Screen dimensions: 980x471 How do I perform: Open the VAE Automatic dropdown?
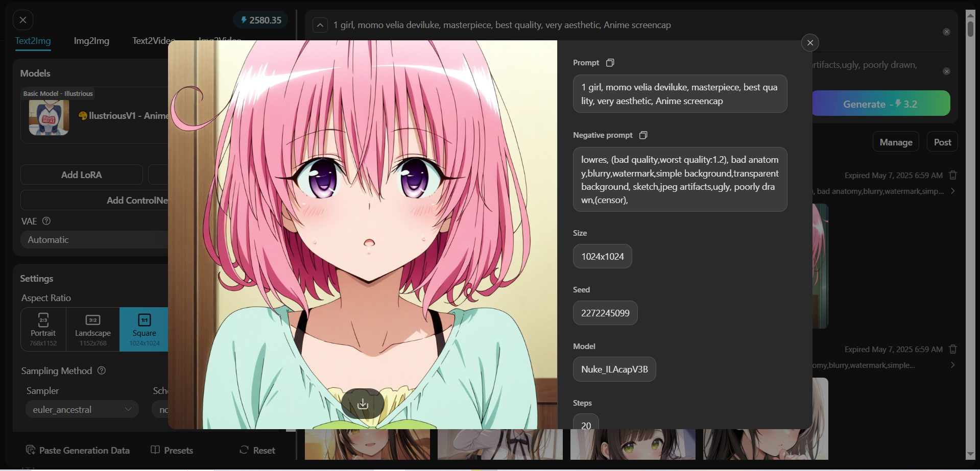[x=94, y=240]
